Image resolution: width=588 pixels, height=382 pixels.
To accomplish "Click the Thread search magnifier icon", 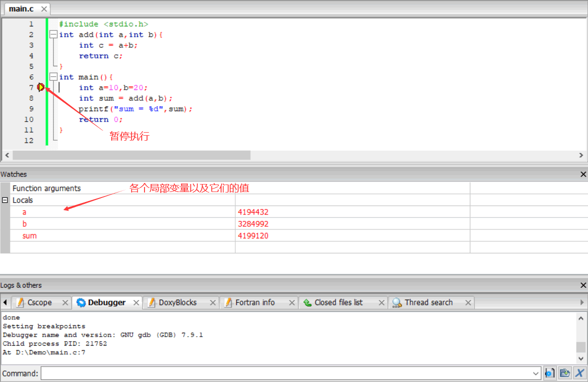I will coord(397,302).
